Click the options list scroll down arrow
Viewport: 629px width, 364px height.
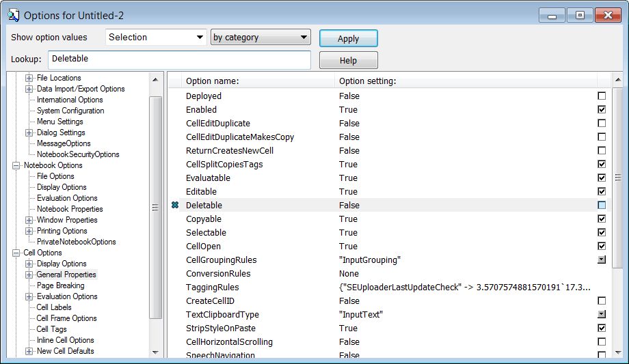[618, 352]
